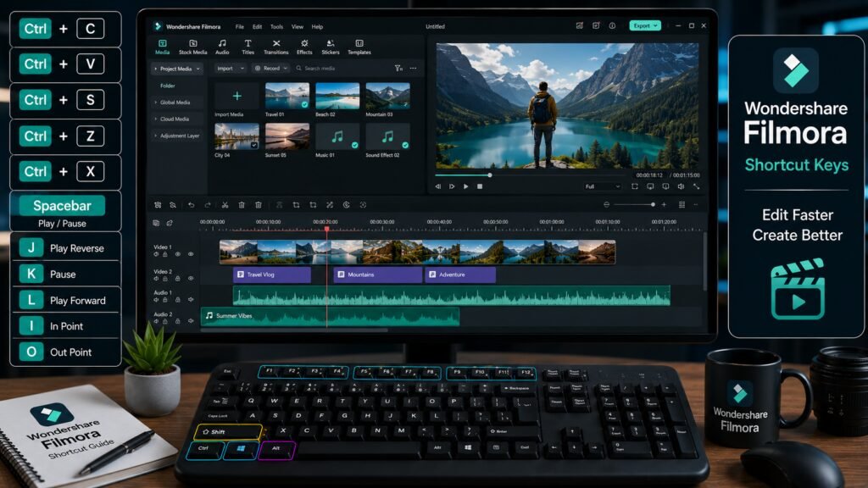This screenshot has height=488, width=868.
Task: Toggle the checkmark on City 04 thumbnail
Action: tap(254, 145)
